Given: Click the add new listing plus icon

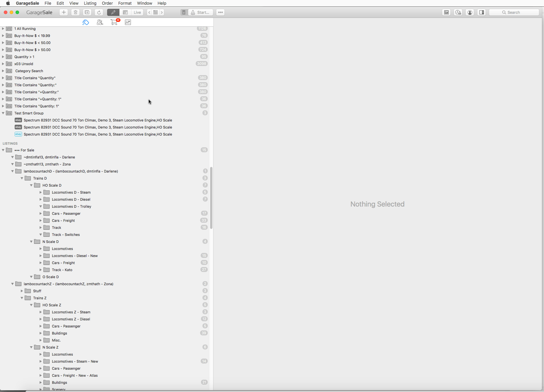Looking at the screenshot, I should click(64, 12).
